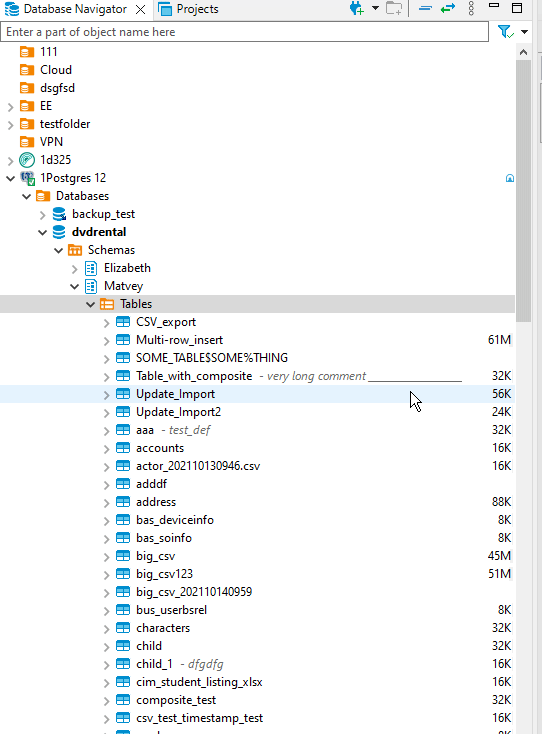Click cim_student_listing_xlsx table icon
Screen dimensions: 542x734
pyautogui.click(x=123, y=682)
